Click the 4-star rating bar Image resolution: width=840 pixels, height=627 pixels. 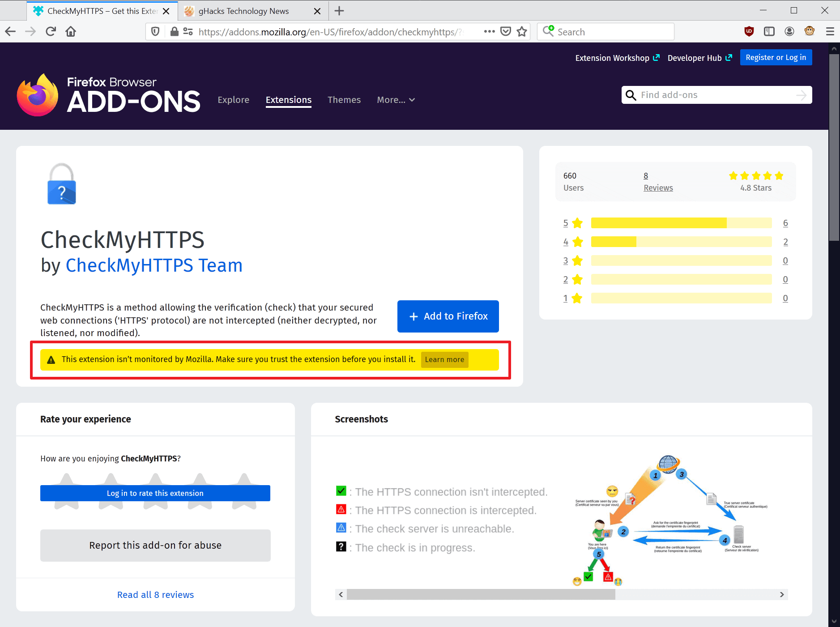click(681, 242)
